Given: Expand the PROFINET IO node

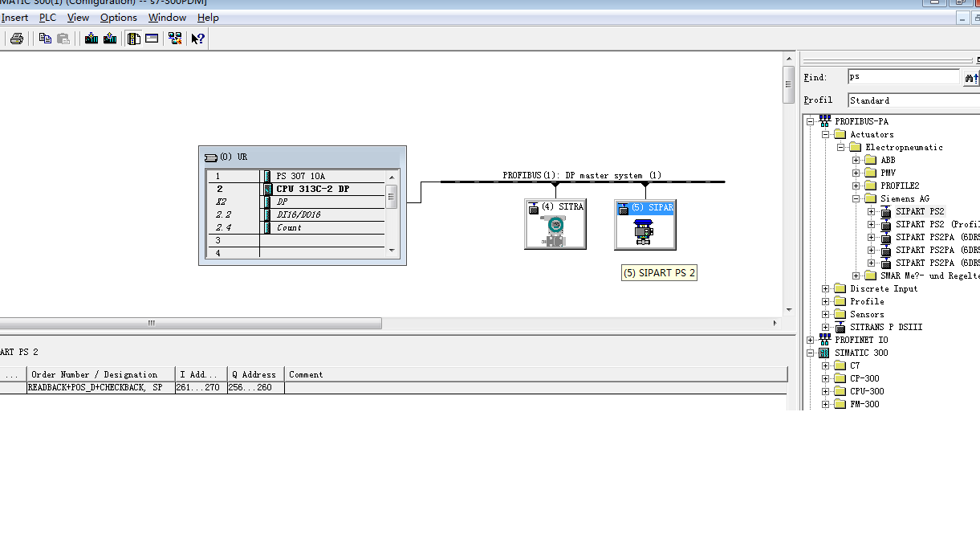Looking at the screenshot, I should click(810, 341).
